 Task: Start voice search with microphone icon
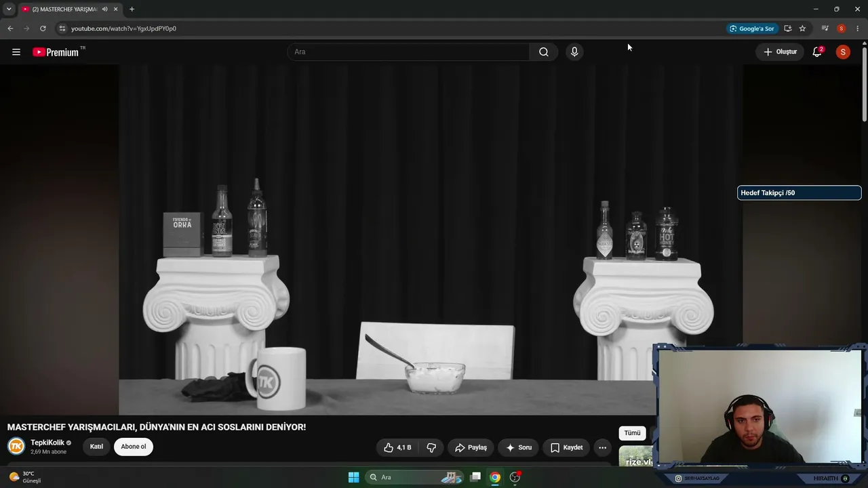click(x=574, y=52)
